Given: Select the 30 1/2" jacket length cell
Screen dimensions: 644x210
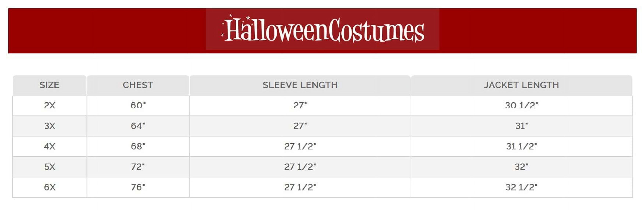Looking at the screenshot, I should coord(521,106).
